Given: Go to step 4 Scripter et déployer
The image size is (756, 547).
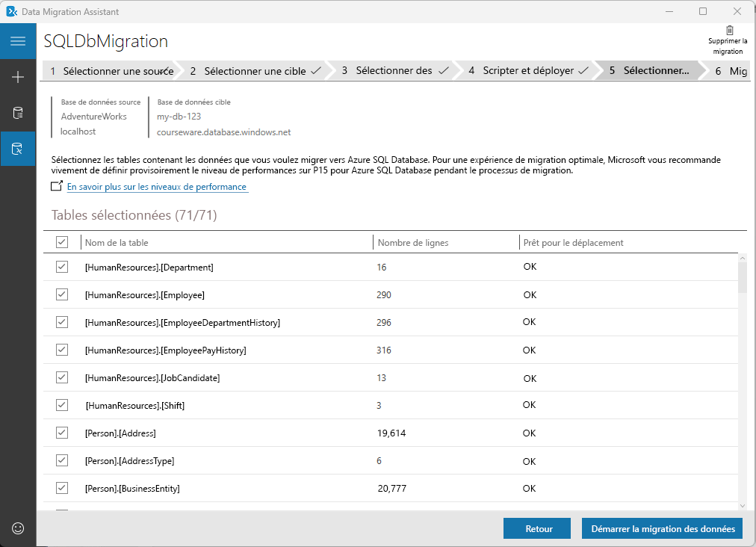Looking at the screenshot, I should [528, 71].
